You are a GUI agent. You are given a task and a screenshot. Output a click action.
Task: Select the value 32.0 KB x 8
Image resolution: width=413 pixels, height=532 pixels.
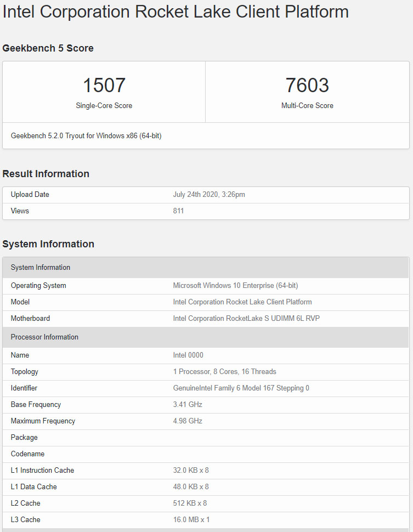[x=191, y=470]
